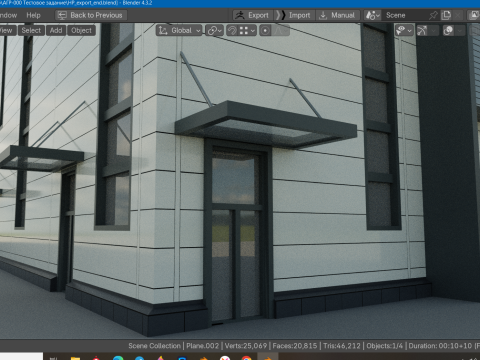Open the Manual button

coord(337,15)
